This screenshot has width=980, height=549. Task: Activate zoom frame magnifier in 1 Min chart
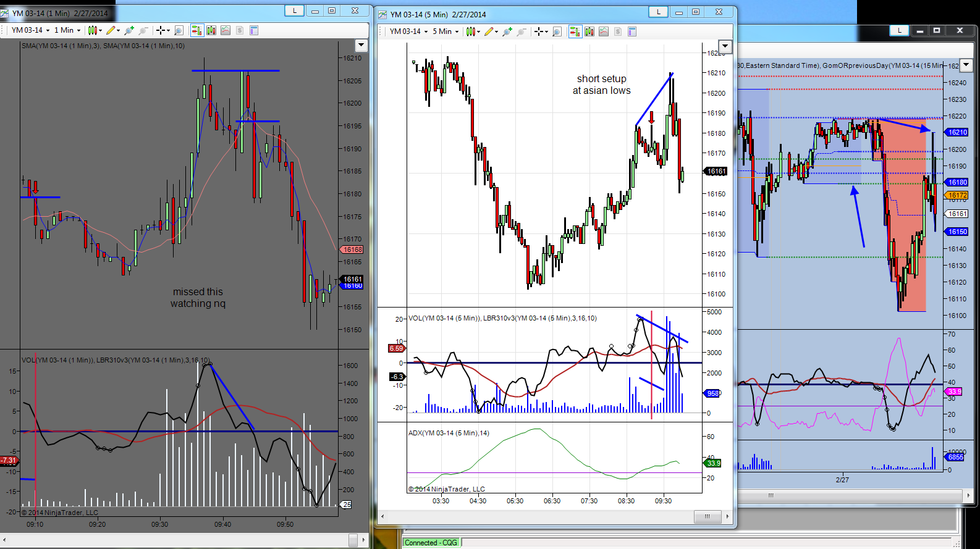[179, 30]
